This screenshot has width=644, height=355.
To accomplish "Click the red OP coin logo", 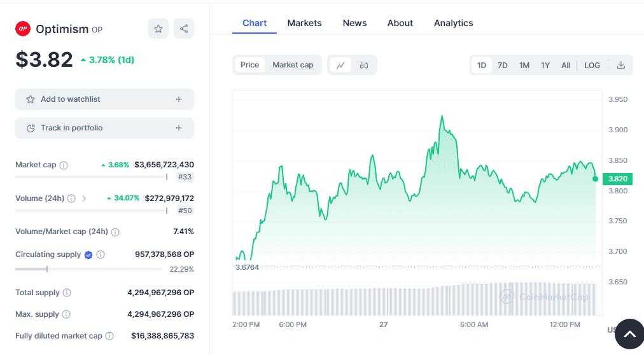I will pos(23,29).
